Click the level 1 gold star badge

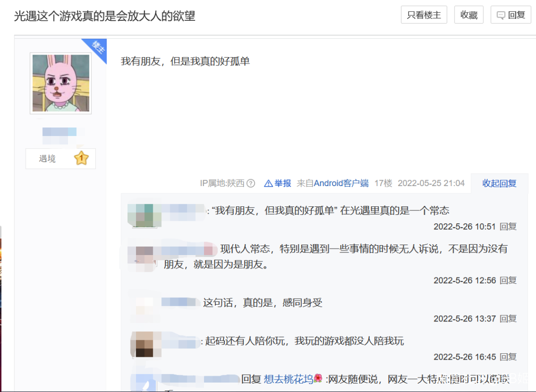click(81, 158)
